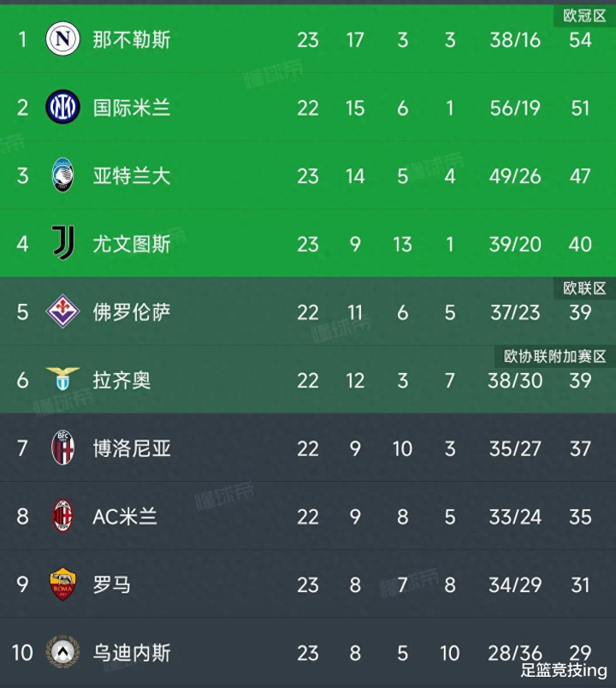Open the Atalanta team badge
The width and height of the screenshot is (616, 688).
click(x=62, y=175)
